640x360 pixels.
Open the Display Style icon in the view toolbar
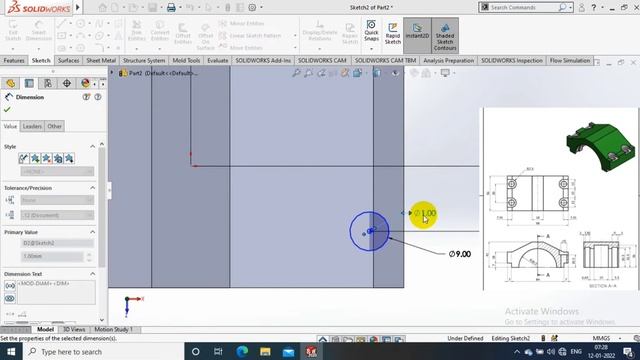(376, 73)
